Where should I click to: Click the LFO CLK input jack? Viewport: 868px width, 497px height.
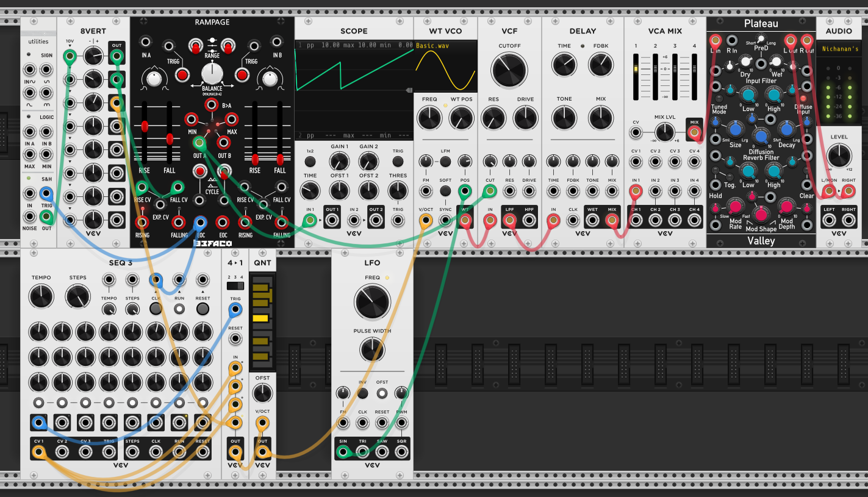pos(362,423)
